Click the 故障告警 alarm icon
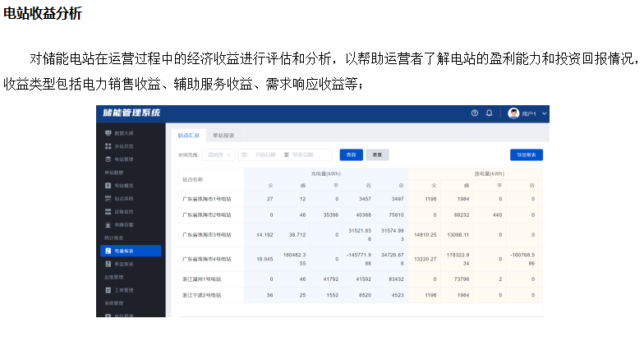This screenshot has width=644, height=346. (x=108, y=224)
